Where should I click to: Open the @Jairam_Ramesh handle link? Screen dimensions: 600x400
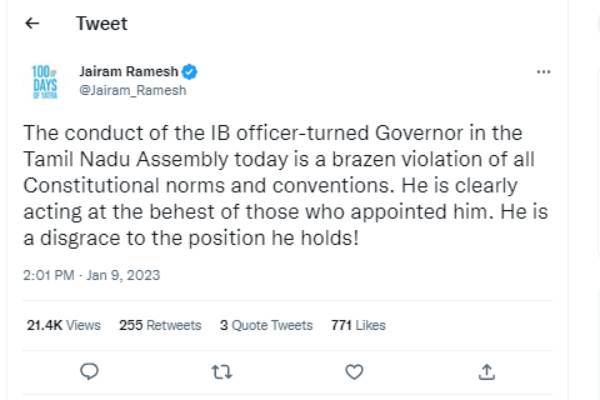pos(132,89)
